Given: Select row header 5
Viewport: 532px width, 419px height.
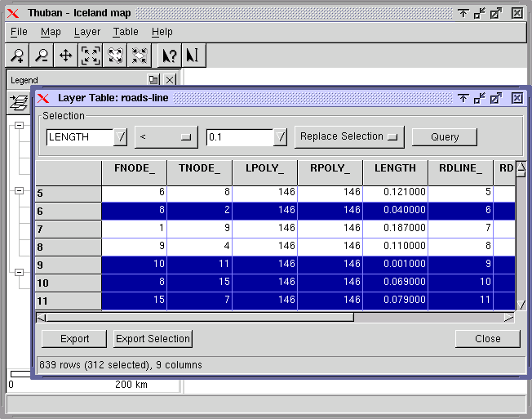Looking at the screenshot, I should [x=69, y=194].
